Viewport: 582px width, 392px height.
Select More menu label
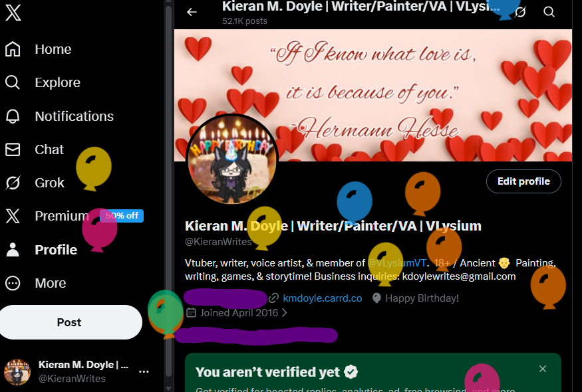click(x=51, y=283)
